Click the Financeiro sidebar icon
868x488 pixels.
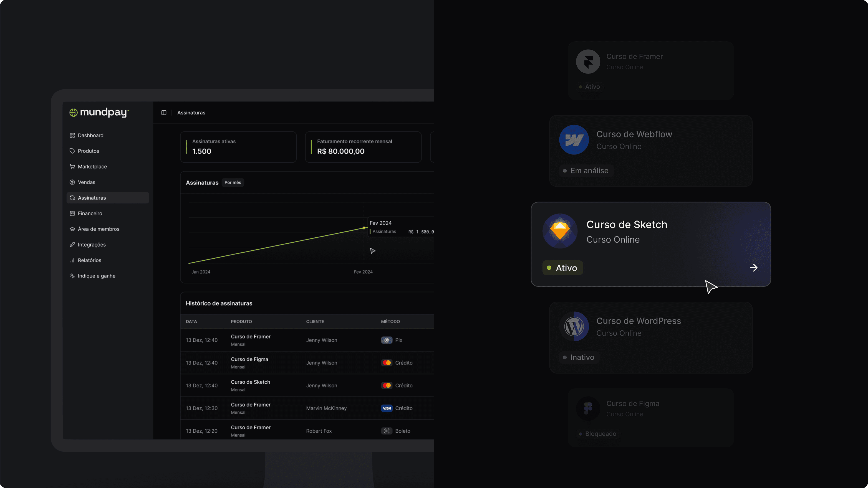point(72,213)
